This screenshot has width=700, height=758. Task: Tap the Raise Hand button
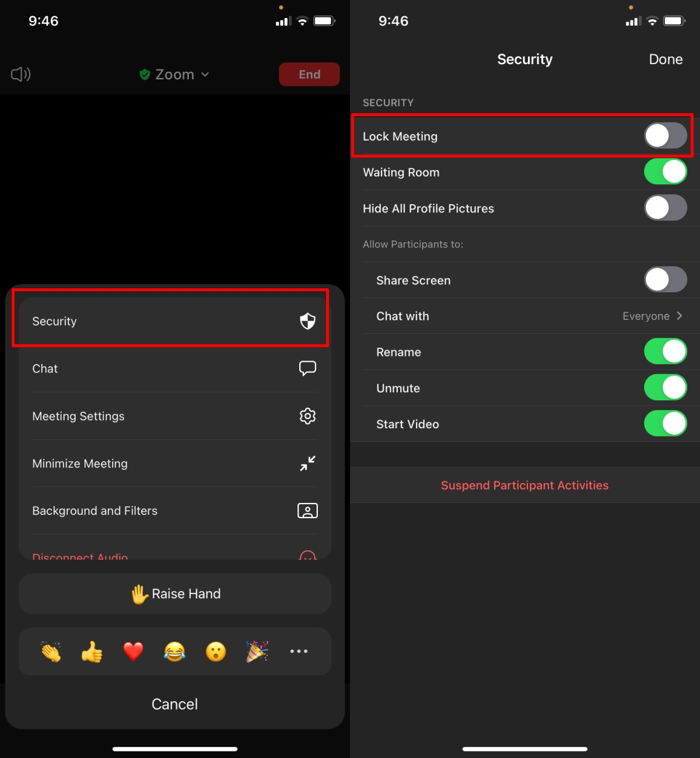coord(175,593)
